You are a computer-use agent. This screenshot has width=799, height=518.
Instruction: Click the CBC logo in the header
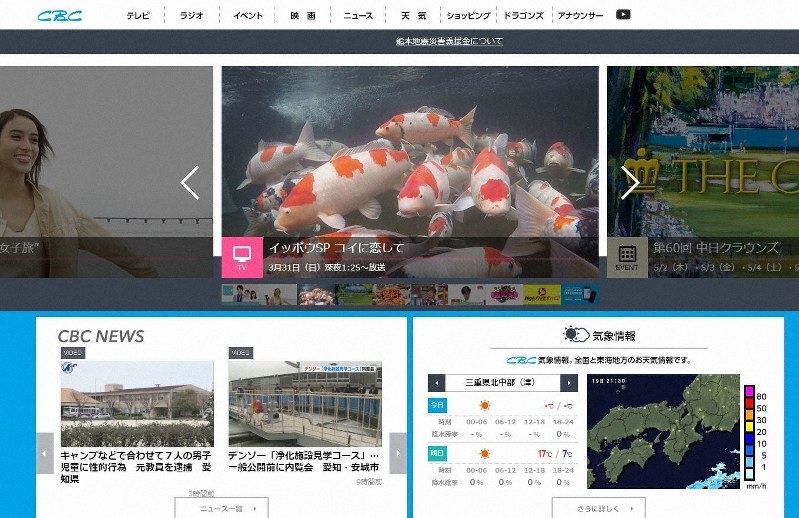[x=60, y=16]
